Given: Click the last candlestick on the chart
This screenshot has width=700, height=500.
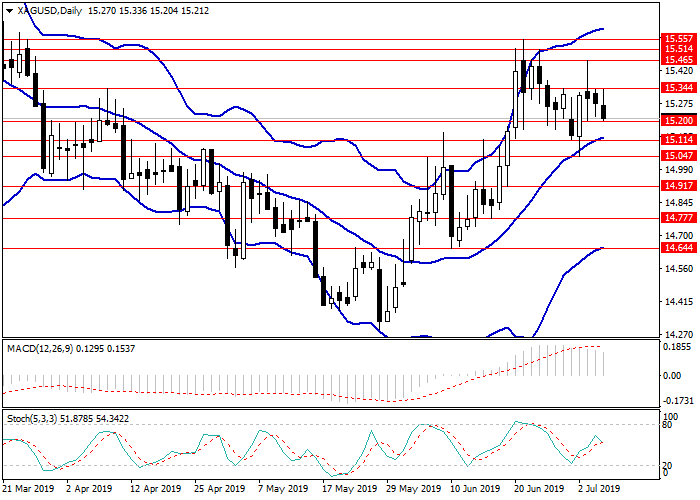Looking at the screenshot, I should coord(603,110).
